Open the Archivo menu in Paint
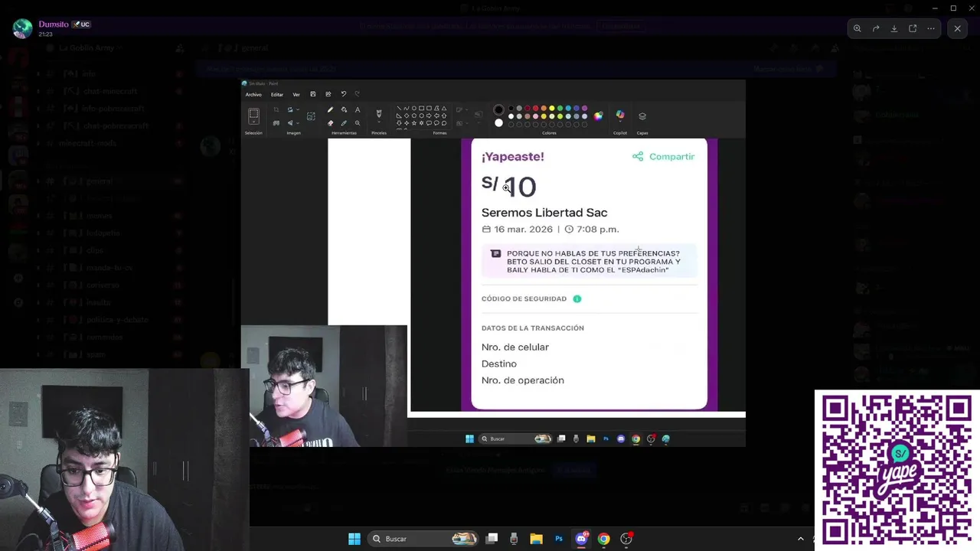980x551 pixels. point(253,95)
